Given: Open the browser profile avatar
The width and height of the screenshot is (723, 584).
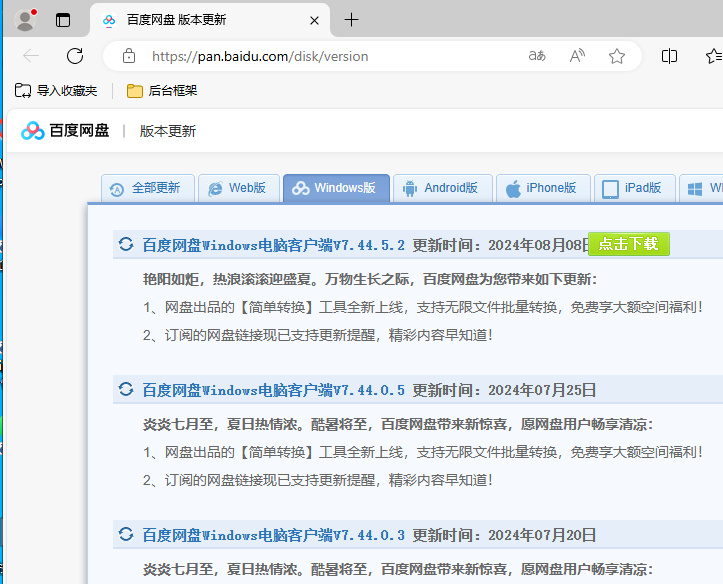Looking at the screenshot, I should 25,20.
